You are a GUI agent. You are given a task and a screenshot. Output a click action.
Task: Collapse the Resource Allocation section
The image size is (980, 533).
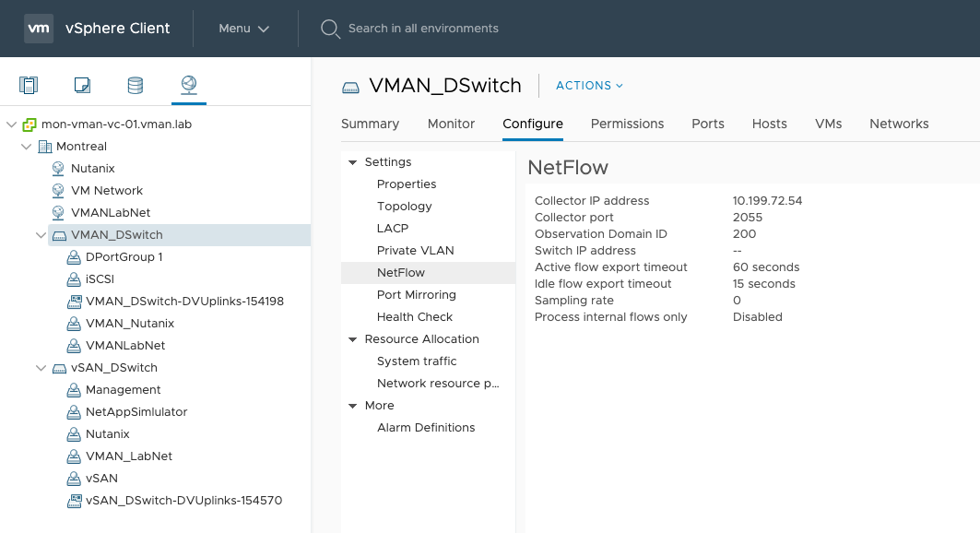pyautogui.click(x=352, y=339)
